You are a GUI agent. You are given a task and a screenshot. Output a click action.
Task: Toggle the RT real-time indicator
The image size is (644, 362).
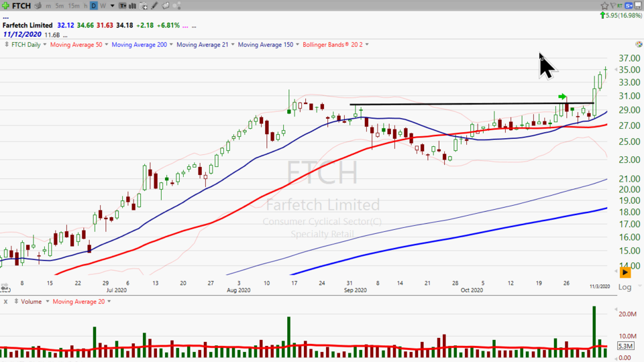click(620, 5)
